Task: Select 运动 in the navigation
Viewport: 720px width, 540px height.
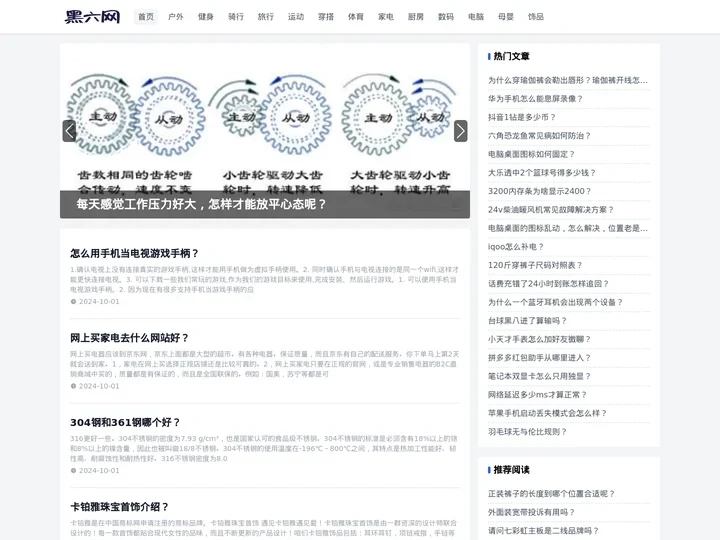Action: click(296, 17)
